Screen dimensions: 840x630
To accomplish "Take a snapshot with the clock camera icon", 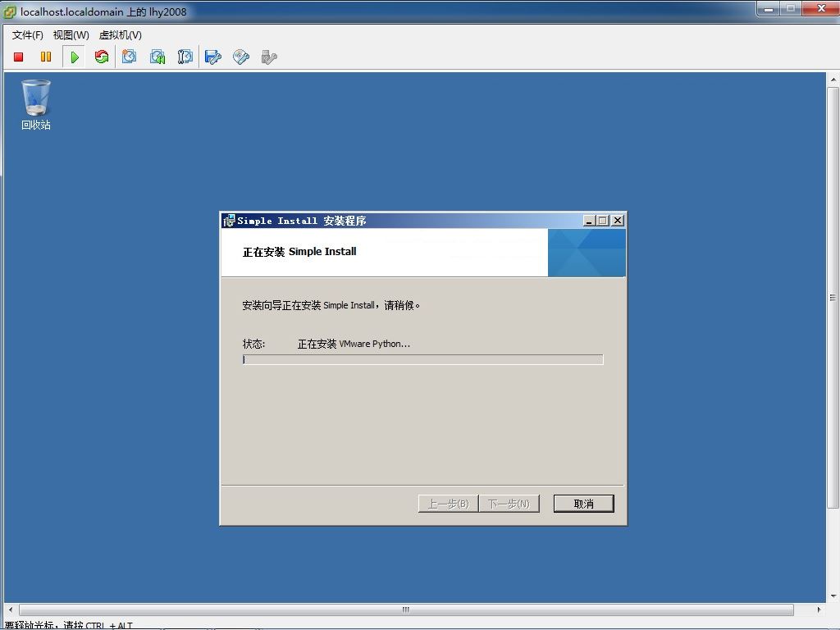I will coord(129,57).
